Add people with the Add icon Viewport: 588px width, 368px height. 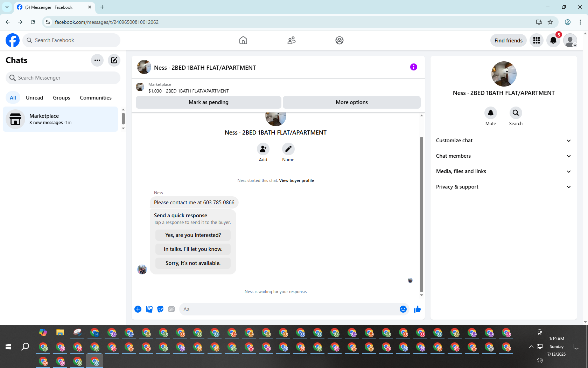[263, 149]
